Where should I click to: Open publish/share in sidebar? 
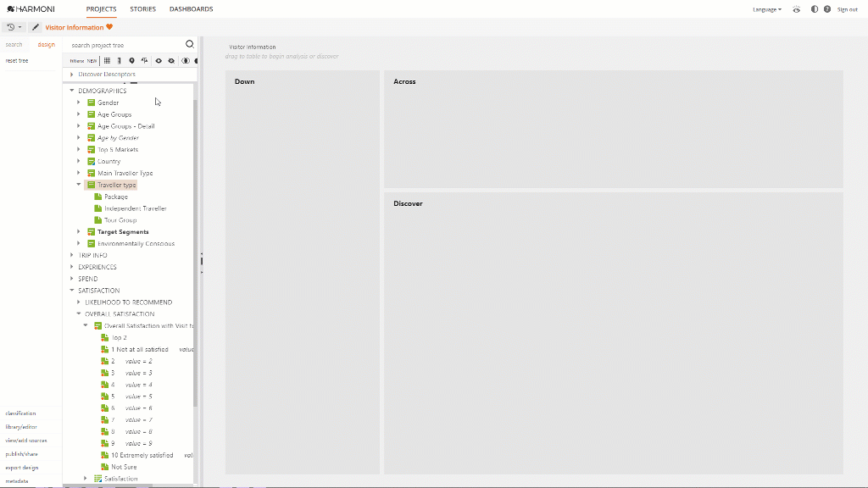tap(21, 454)
